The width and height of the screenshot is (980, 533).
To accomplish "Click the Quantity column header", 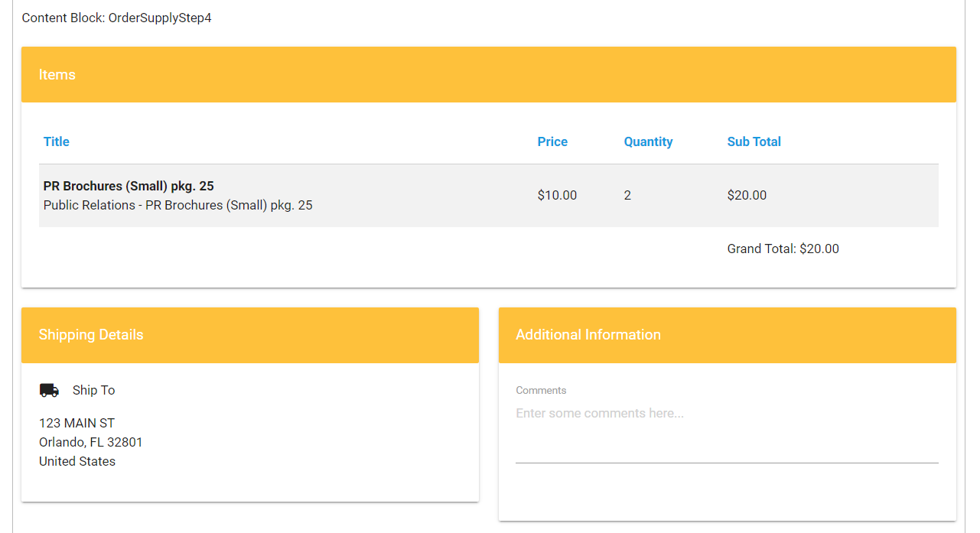I will (x=648, y=141).
